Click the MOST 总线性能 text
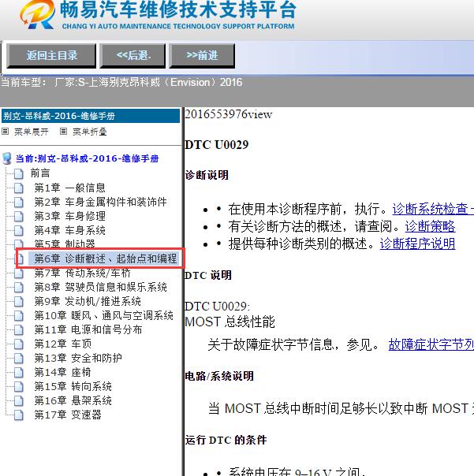 (x=230, y=322)
